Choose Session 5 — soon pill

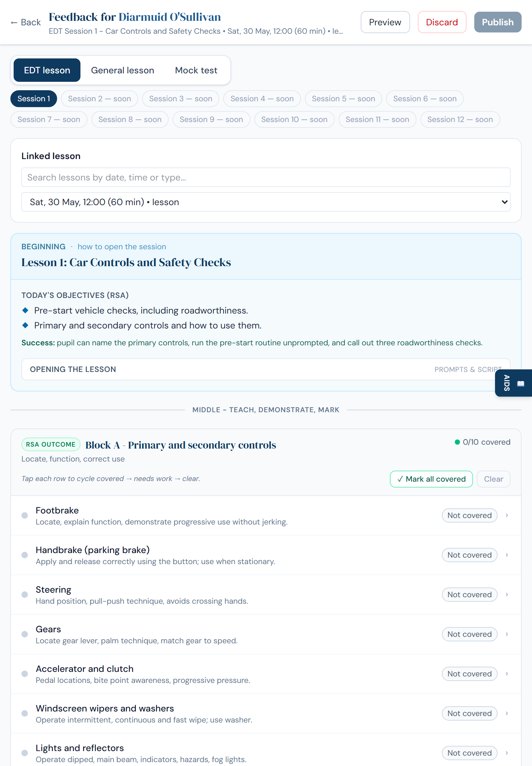pos(343,99)
